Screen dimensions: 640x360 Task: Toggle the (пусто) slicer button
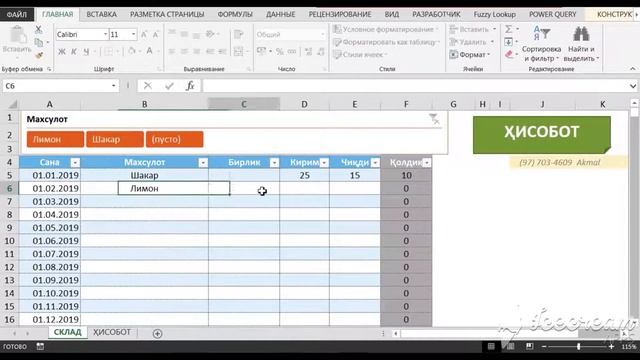(175, 139)
